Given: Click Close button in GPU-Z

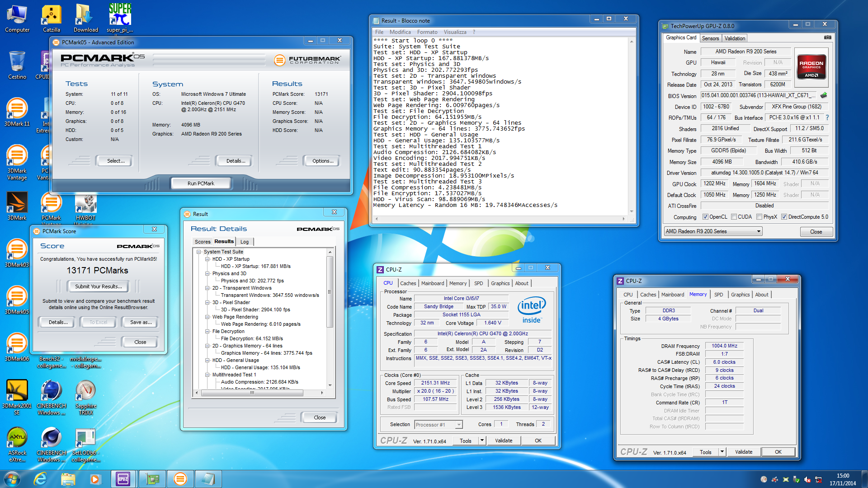Looking at the screenshot, I should tap(816, 232).
